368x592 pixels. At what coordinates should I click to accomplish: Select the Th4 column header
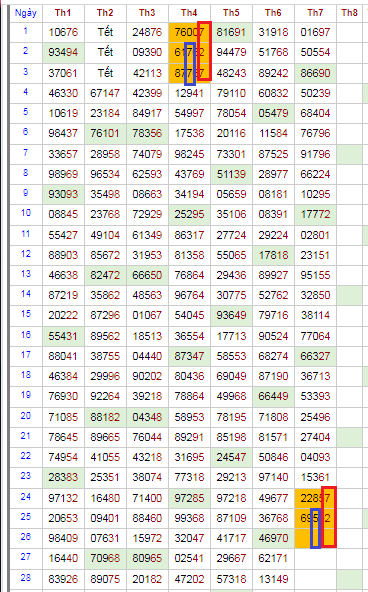(189, 13)
